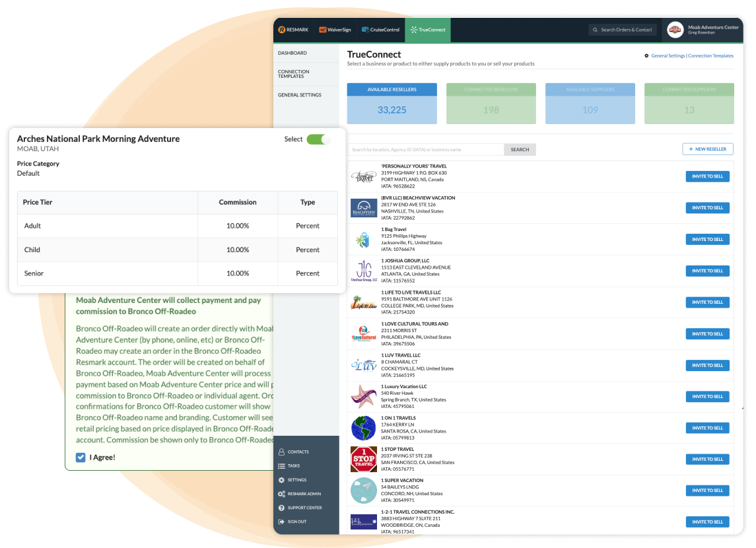
Task: Invite 1 Life To Live Travels to sell
Action: [707, 302]
